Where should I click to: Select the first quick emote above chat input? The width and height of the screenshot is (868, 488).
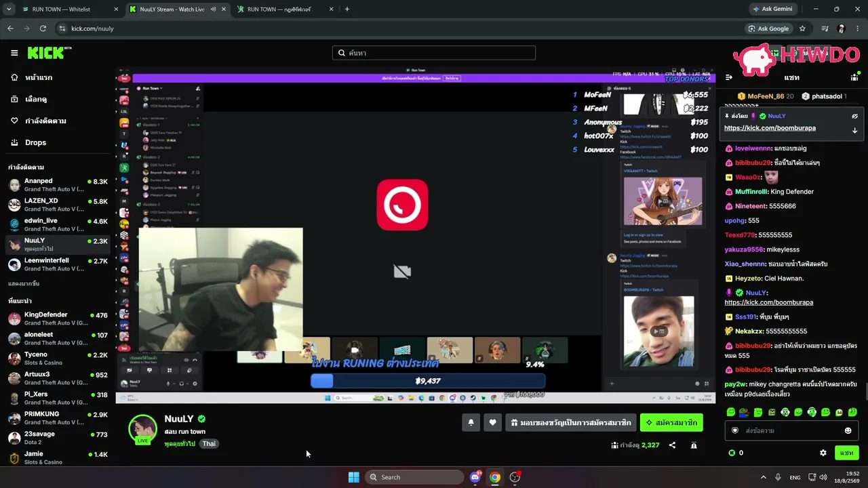pyautogui.click(x=730, y=412)
